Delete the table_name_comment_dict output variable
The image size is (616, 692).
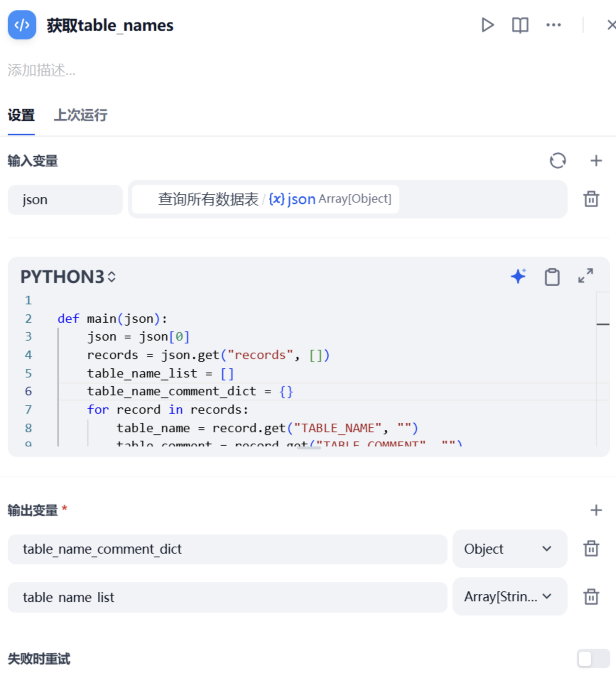(591, 548)
